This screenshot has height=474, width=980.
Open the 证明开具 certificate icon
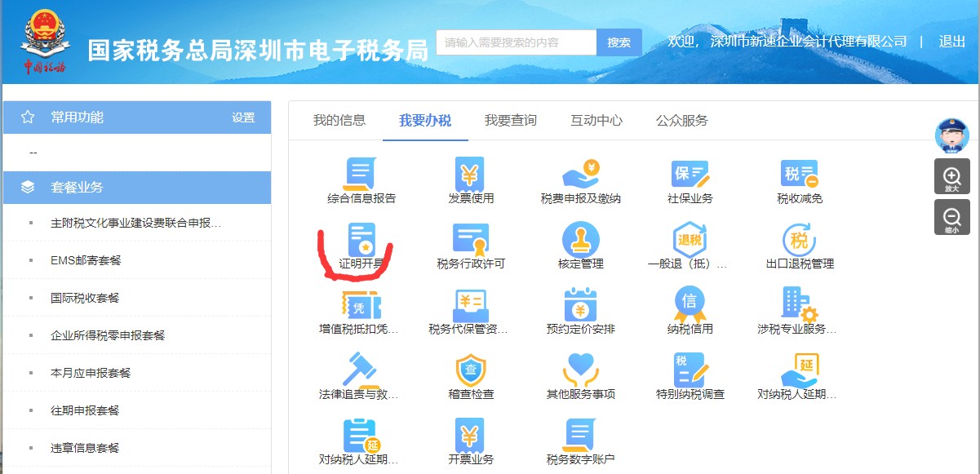click(x=361, y=240)
